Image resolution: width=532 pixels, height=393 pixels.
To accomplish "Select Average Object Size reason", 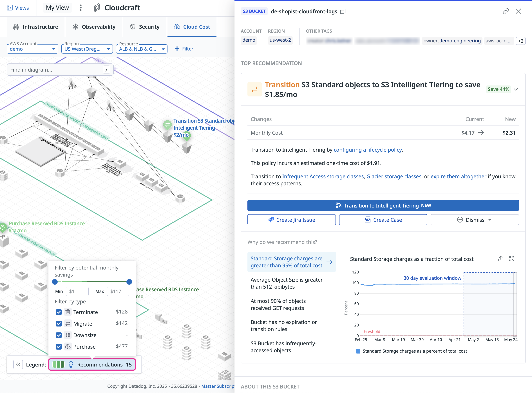I will (x=292, y=283).
